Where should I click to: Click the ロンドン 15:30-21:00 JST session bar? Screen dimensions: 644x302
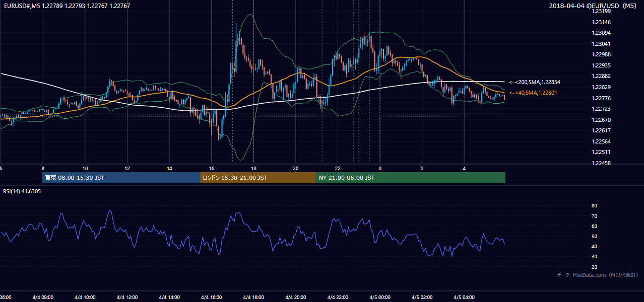pyautogui.click(x=258, y=178)
